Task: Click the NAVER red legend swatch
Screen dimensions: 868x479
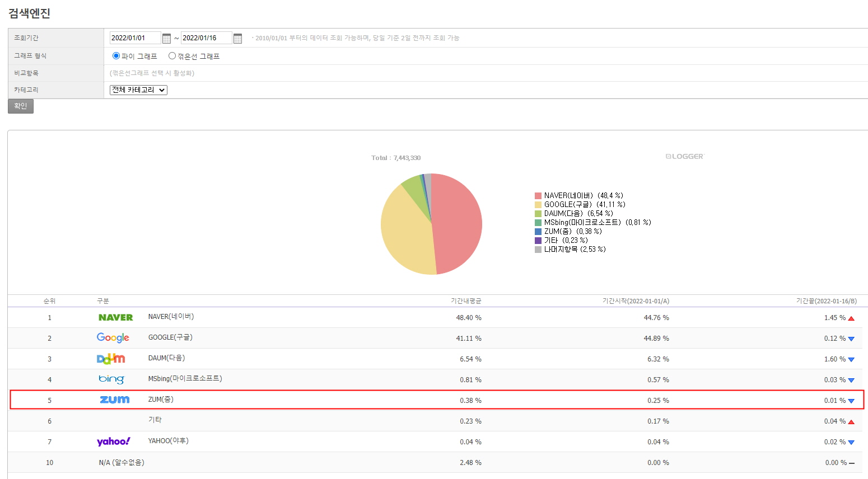Action: (x=538, y=196)
